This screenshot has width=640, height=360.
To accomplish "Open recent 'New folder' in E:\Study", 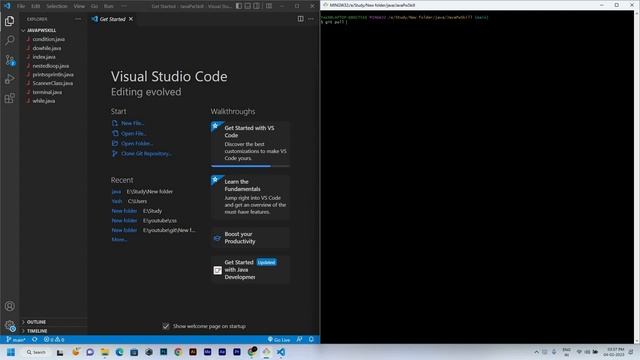I will click(124, 211).
